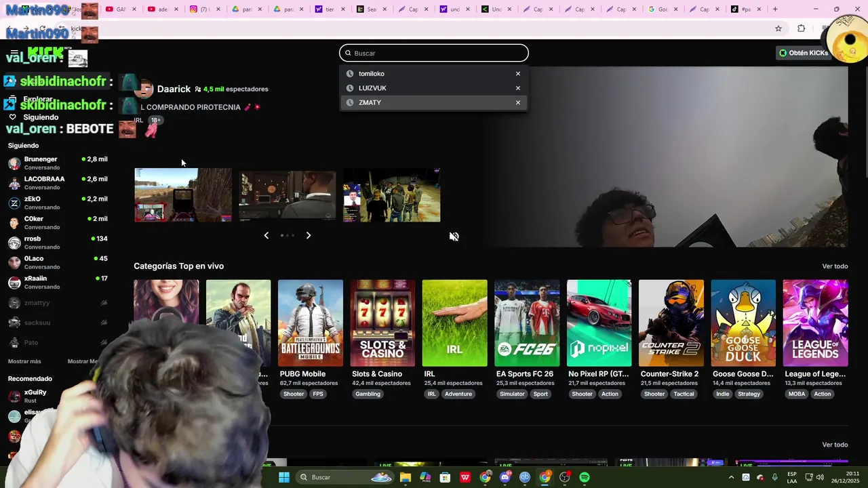Open offline channel Pato
The width and height of the screenshot is (868, 488).
58,342
